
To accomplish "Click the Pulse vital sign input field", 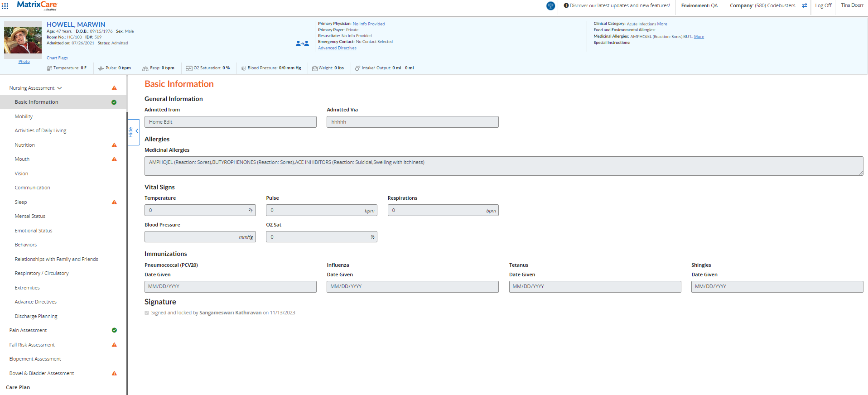I will coord(322,210).
